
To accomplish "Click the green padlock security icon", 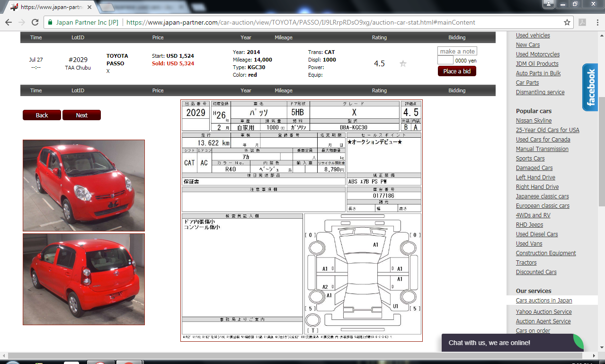I will click(x=50, y=22).
